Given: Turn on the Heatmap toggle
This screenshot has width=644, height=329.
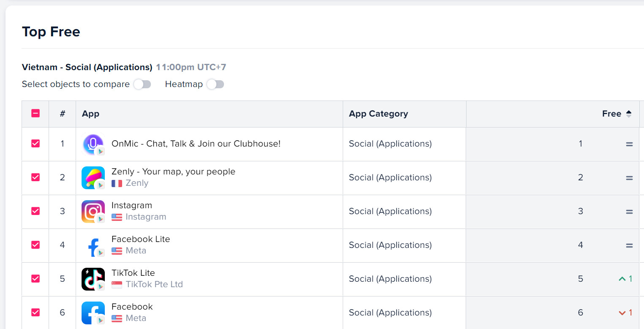Looking at the screenshot, I should pyautogui.click(x=215, y=84).
